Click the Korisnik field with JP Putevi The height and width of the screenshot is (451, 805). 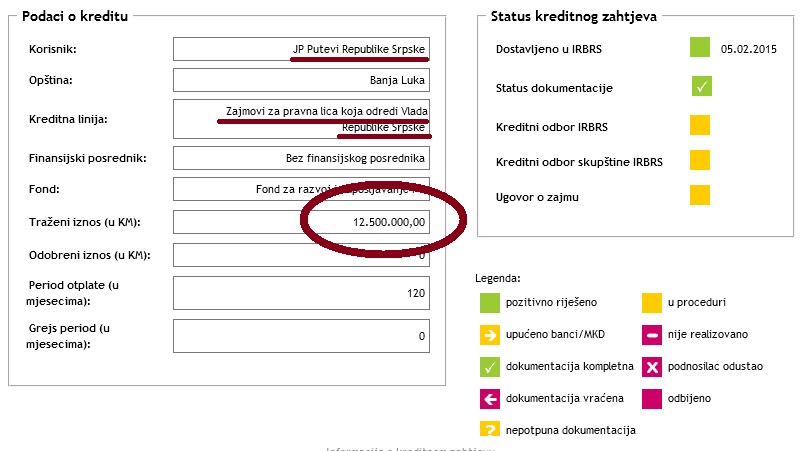pyautogui.click(x=300, y=49)
